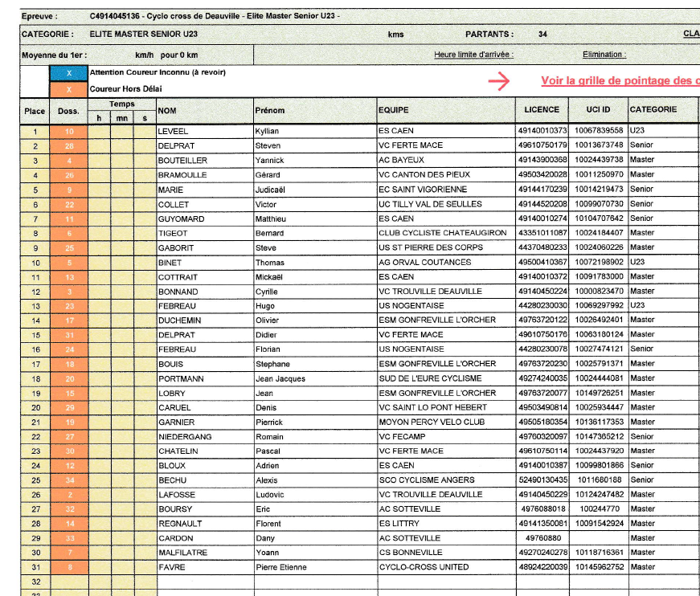The height and width of the screenshot is (596, 700).
Task: Select the CATEGORIE column header
Action: click(x=662, y=110)
